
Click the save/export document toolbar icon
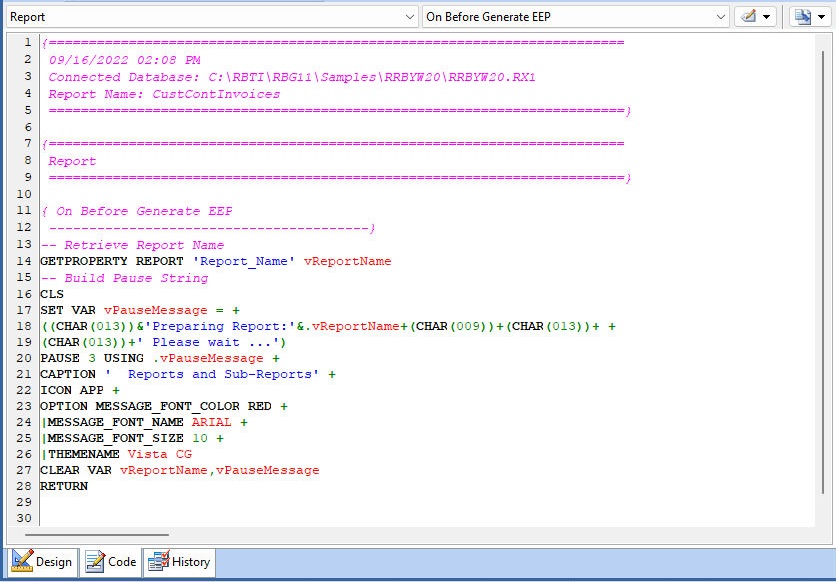point(803,17)
